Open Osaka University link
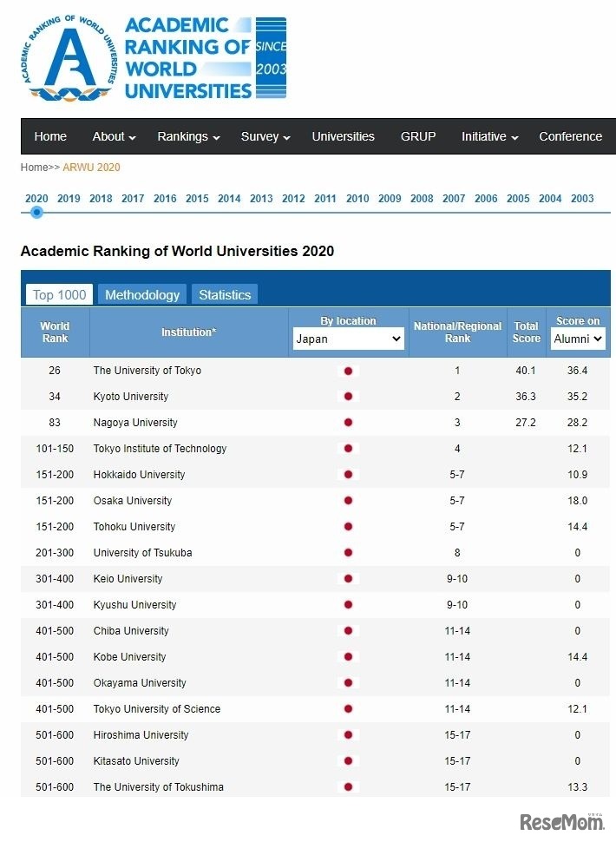The image size is (616, 842). tap(133, 501)
